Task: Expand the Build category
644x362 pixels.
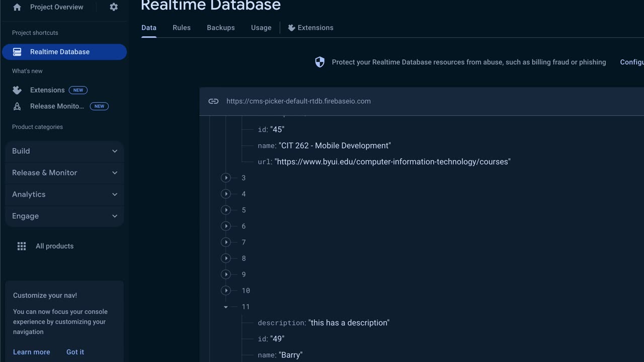Action: click(64, 151)
